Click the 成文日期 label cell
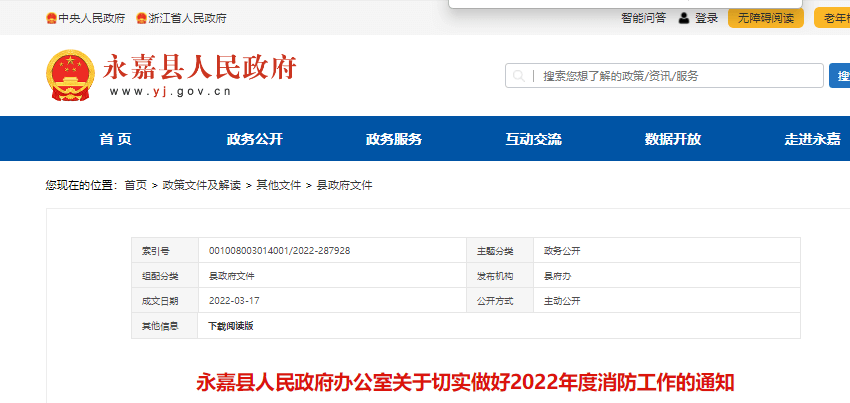Image resolution: width=850 pixels, height=403 pixels. pyautogui.click(x=165, y=301)
